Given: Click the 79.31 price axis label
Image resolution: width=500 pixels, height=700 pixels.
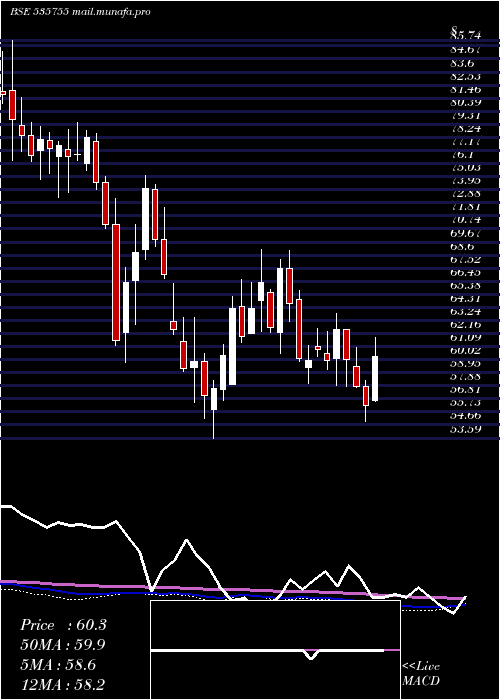Looking at the screenshot, I should [x=466, y=116].
